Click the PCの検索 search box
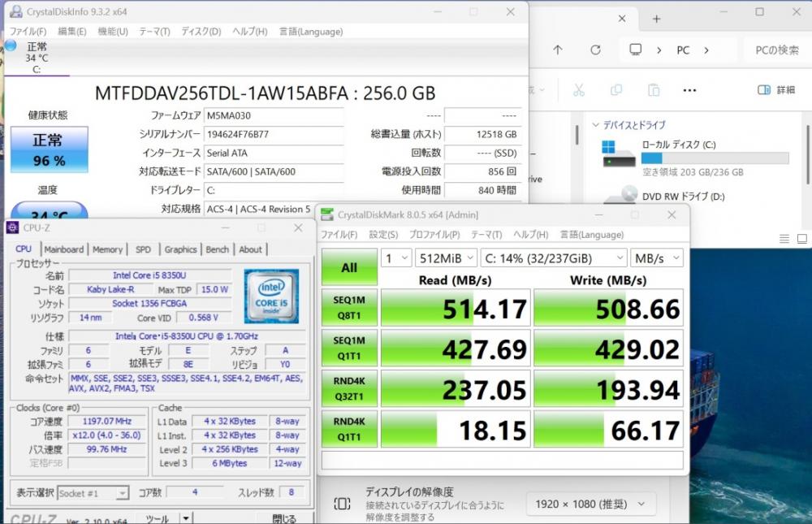 [778, 50]
